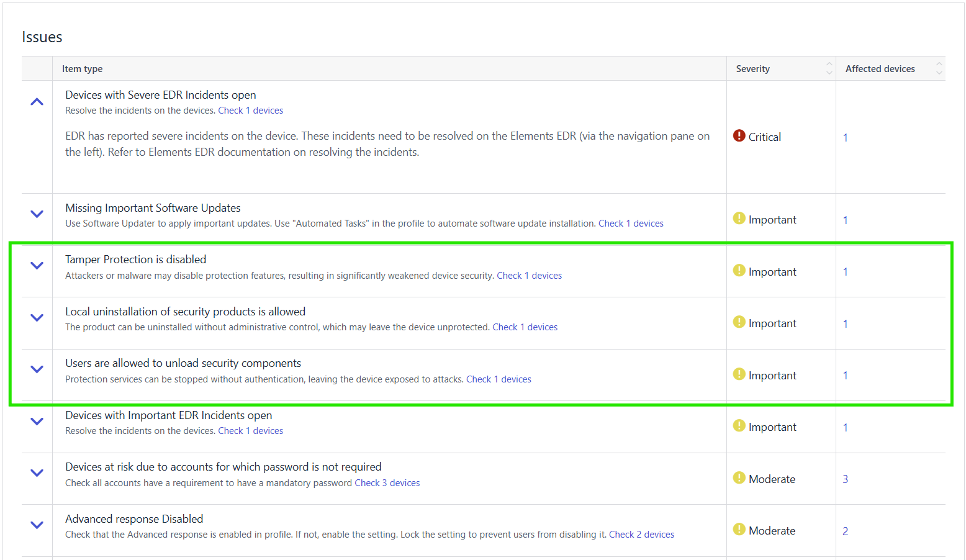
Task: Open Check 2 devices link for Advanced response
Action: tap(641, 535)
